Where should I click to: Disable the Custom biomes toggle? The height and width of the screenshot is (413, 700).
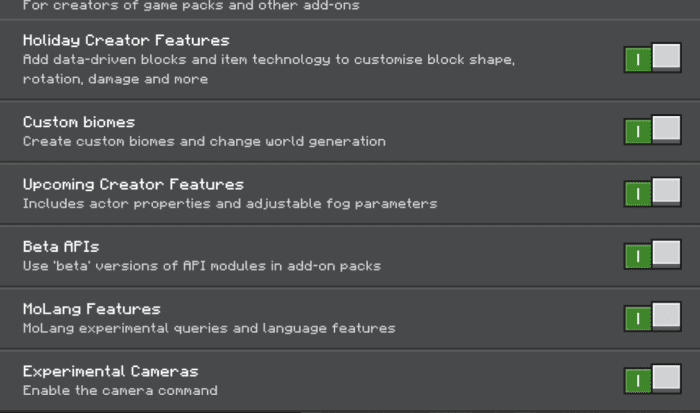point(652,130)
